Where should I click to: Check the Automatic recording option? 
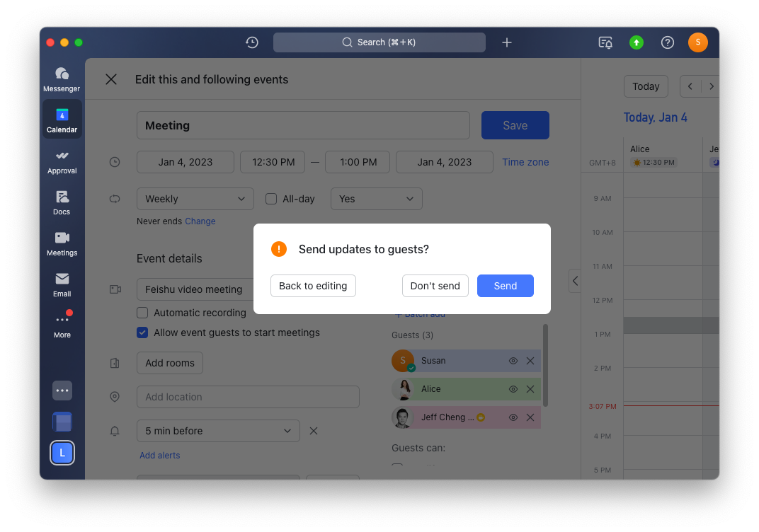tap(142, 312)
